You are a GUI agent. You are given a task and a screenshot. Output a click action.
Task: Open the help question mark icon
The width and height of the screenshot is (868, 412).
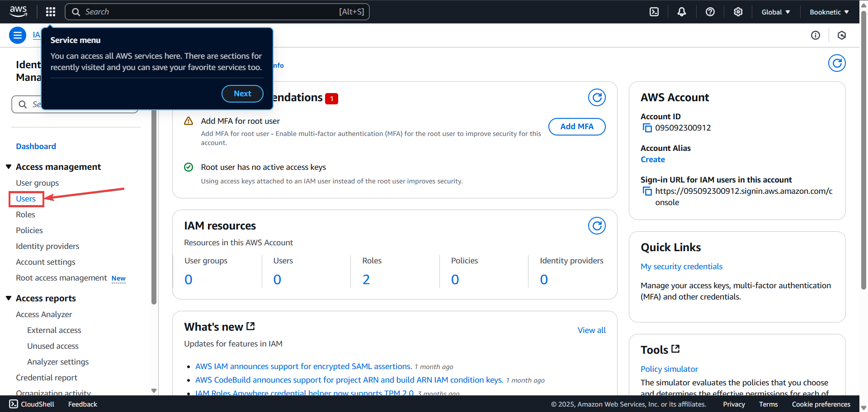click(x=710, y=12)
